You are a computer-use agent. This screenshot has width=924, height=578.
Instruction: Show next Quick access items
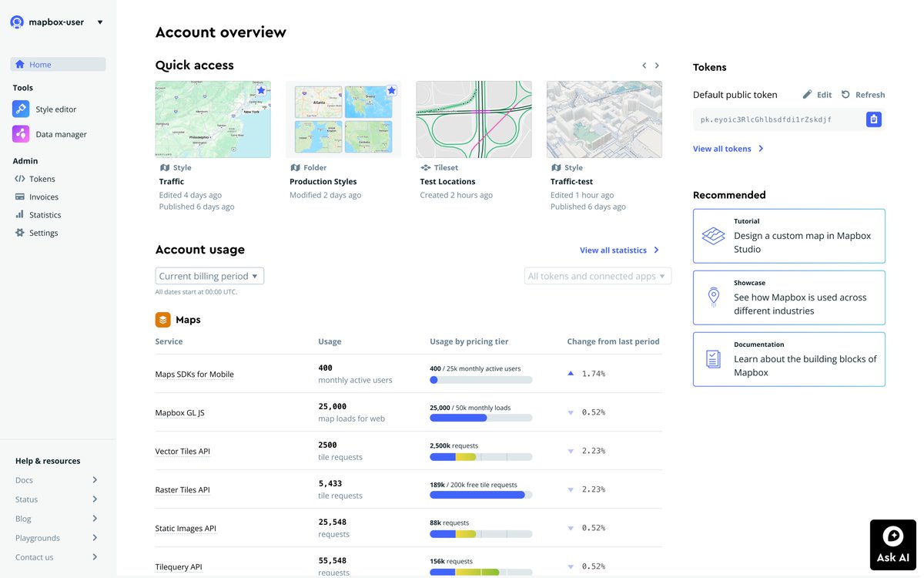click(x=657, y=66)
